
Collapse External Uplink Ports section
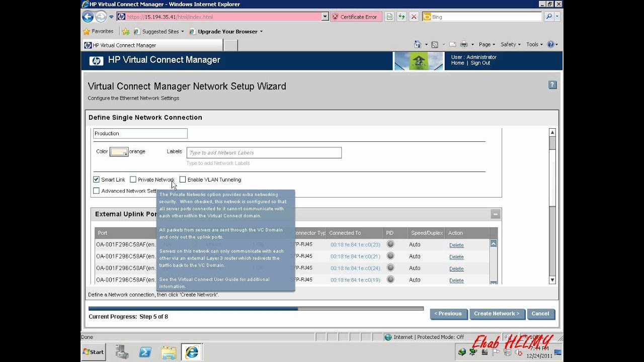496,214
